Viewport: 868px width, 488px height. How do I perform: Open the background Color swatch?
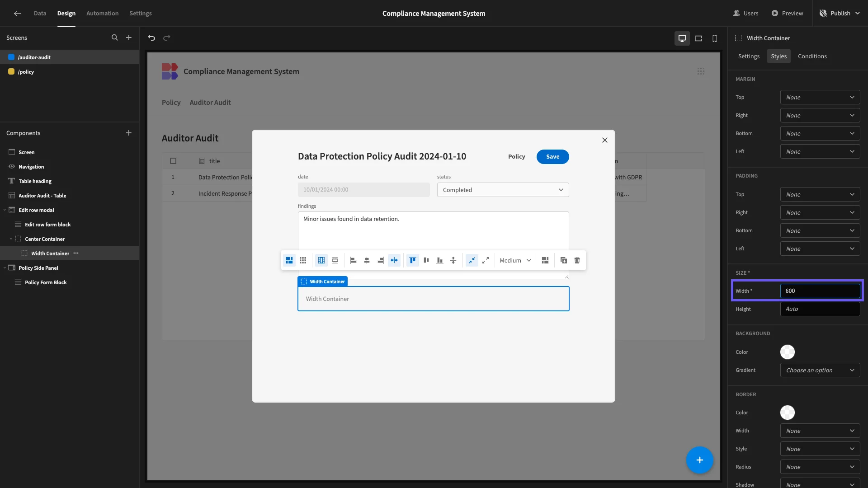[x=787, y=352]
